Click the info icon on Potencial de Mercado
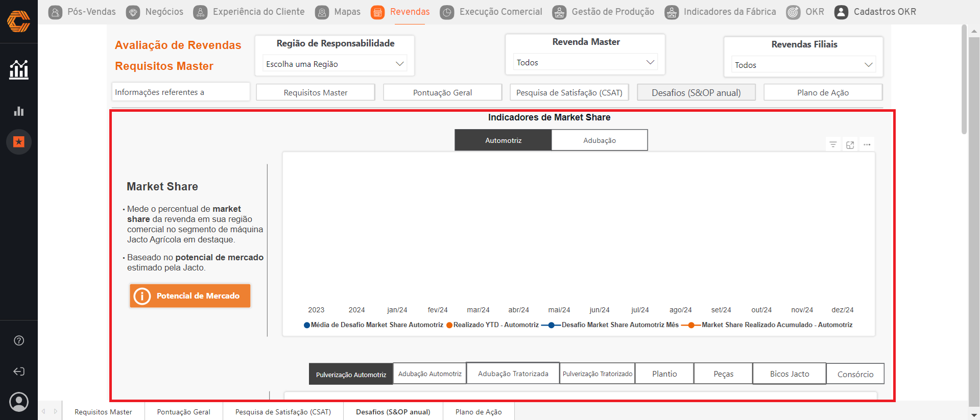The width and height of the screenshot is (980, 420). pos(142,296)
